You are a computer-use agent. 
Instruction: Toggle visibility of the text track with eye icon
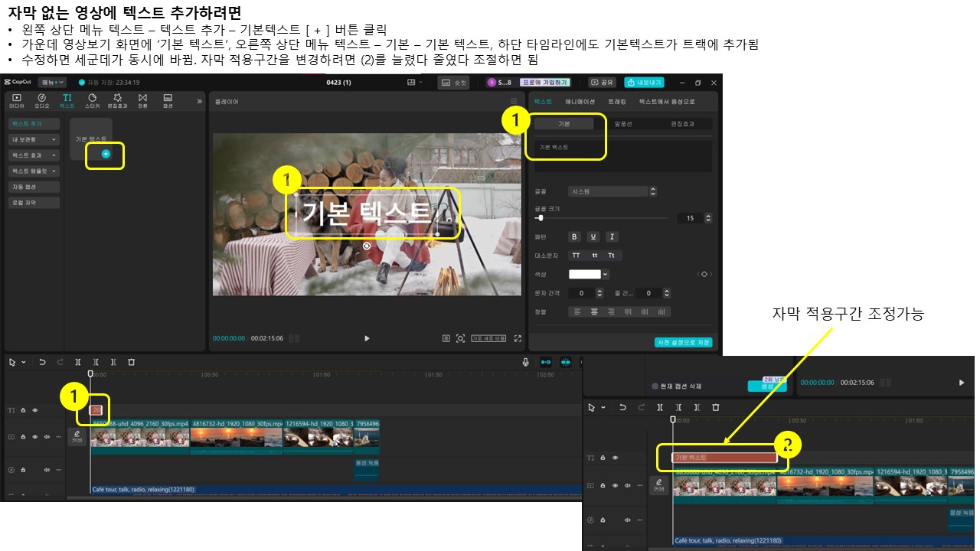click(35, 410)
